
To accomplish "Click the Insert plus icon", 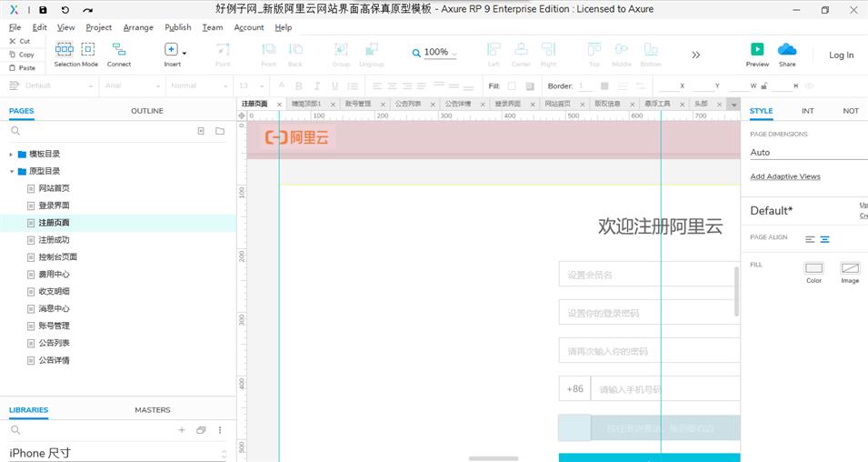I will point(171,49).
